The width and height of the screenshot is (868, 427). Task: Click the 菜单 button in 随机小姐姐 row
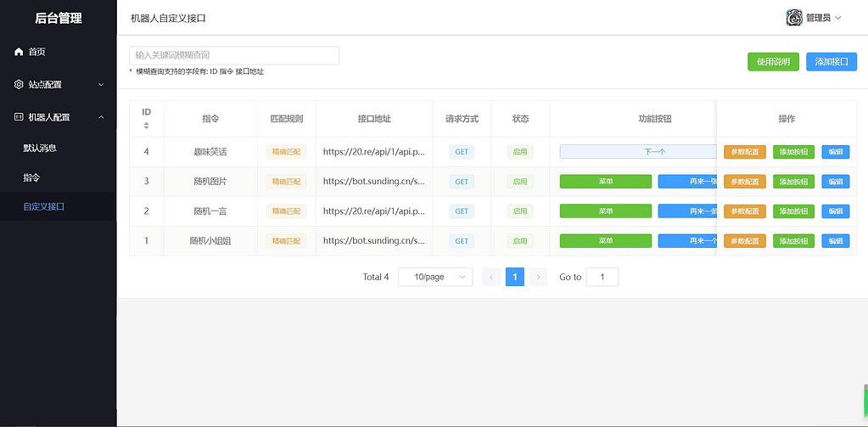(x=606, y=241)
